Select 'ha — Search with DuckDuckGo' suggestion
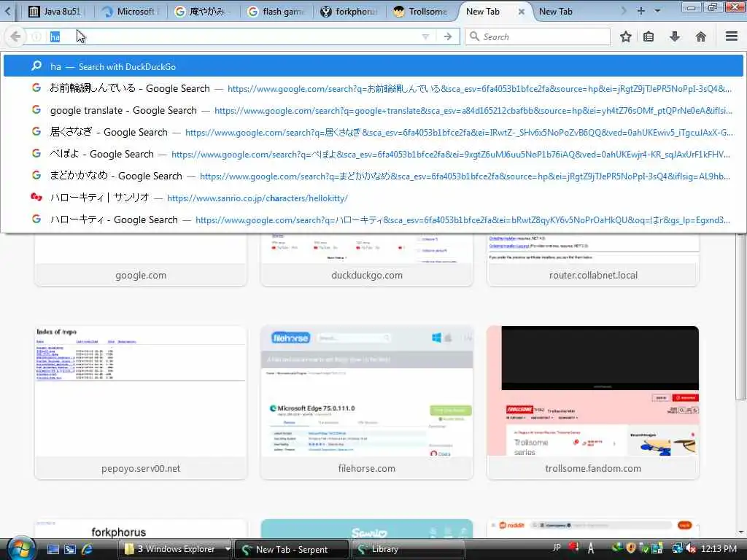 pyautogui.click(x=373, y=66)
